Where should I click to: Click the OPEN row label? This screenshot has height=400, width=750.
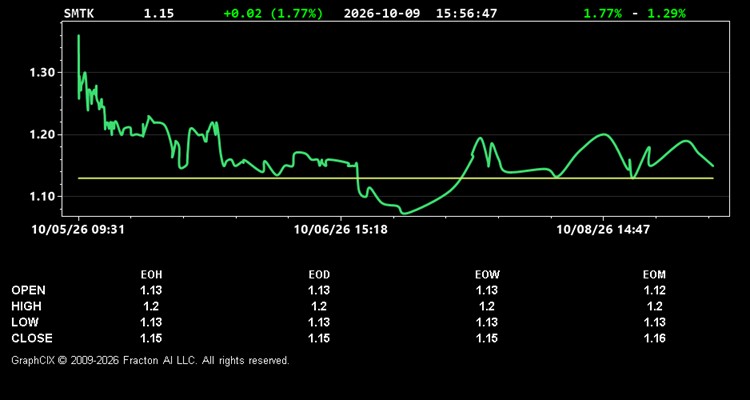29,290
